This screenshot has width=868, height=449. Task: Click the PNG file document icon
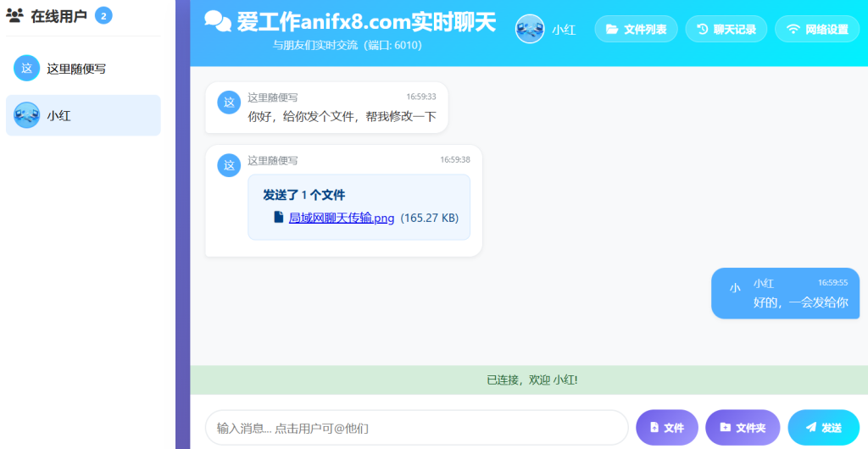[278, 217]
